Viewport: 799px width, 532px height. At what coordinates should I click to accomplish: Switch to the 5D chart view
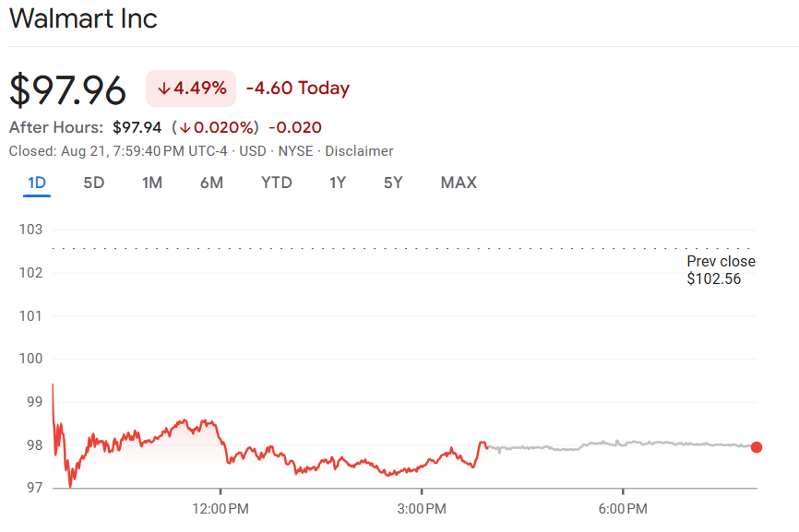(x=94, y=183)
